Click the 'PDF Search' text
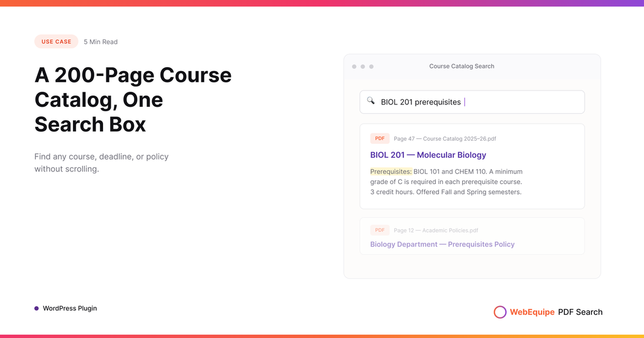 point(580,312)
